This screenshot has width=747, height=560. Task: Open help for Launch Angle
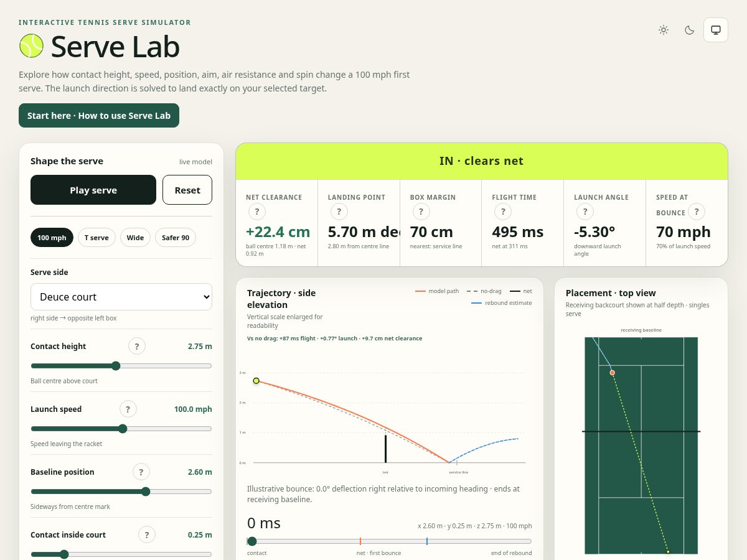click(x=586, y=212)
